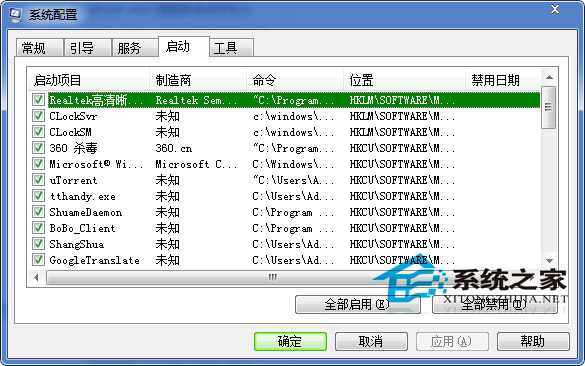Click the Realtek Sem... manufacturer cell

(x=196, y=100)
